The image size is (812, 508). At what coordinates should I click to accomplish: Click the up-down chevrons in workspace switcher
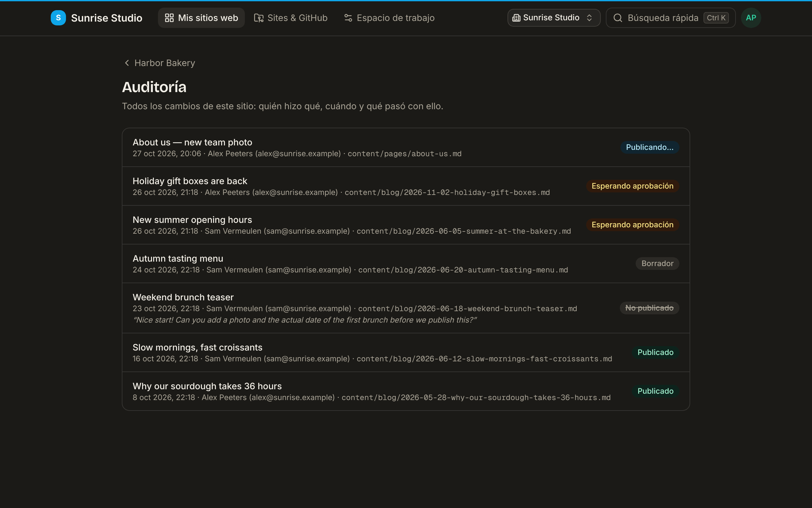coord(589,18)
